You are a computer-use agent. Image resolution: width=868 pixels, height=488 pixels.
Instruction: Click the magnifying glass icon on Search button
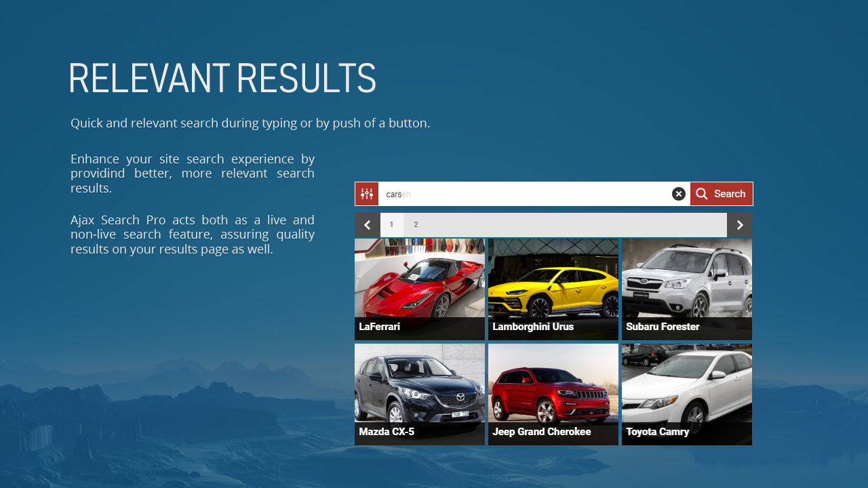point(701,194)
